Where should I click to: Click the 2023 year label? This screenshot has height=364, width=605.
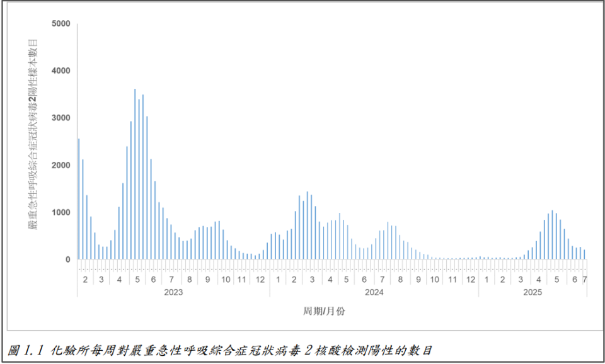(x=173, y=292)
